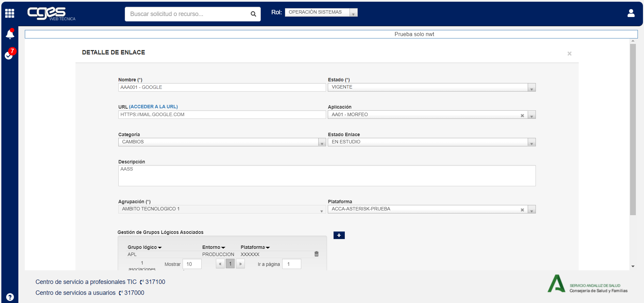Select the XXXXXX platform cell
The width and height of the screenshot is (644, 303).
pyautogui.click(x=250, y=254)
